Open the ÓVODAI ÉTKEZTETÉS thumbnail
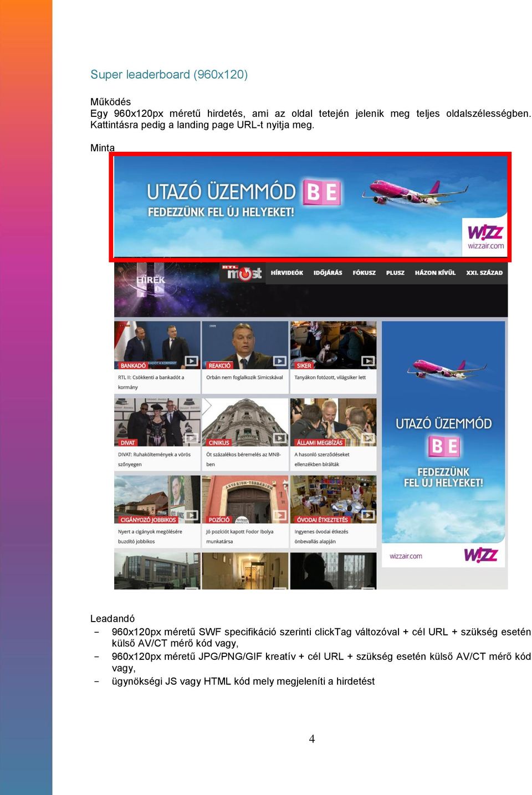Viewport: 532px width, 795px height. point(333,499)
